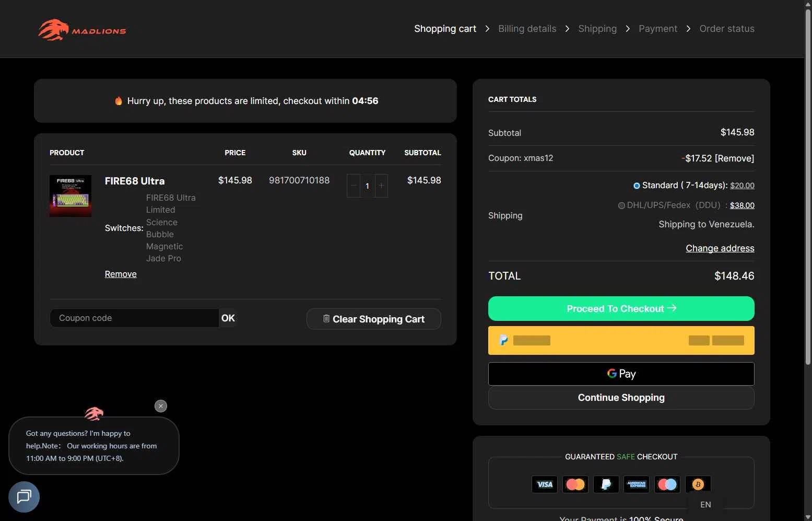Click the Madlions logo
The height and width of the screenshot is (521, 812).
[82, 30]
